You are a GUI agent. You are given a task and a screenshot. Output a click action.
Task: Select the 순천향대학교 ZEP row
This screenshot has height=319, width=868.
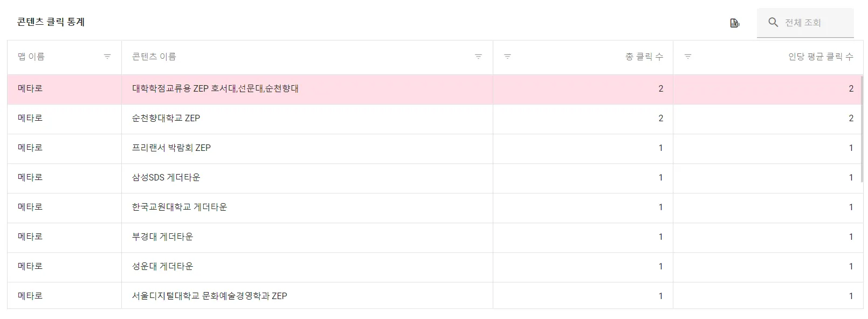point(166,118)
